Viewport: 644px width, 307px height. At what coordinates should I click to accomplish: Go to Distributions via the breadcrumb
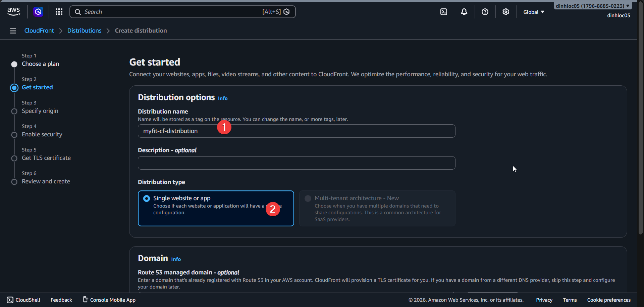[84, 30]
